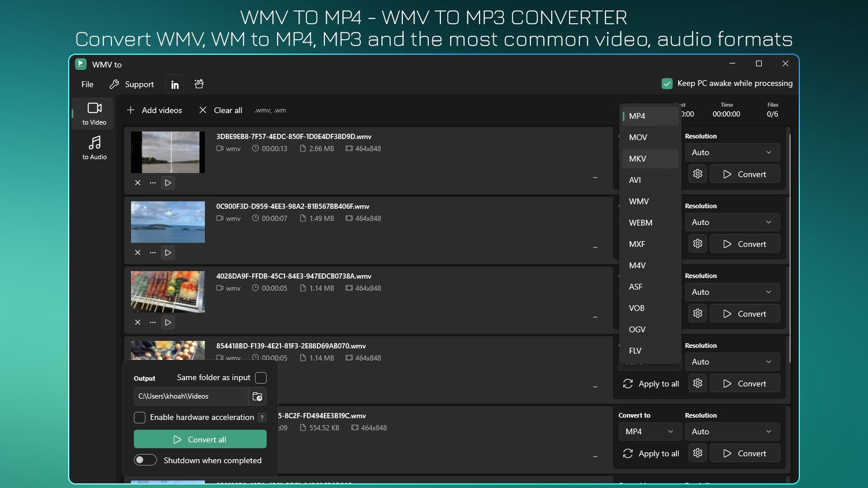This screenshot has height=488, width=868.
Task: Click Apply to all in fifth row
Action: (x=651, y=453)
